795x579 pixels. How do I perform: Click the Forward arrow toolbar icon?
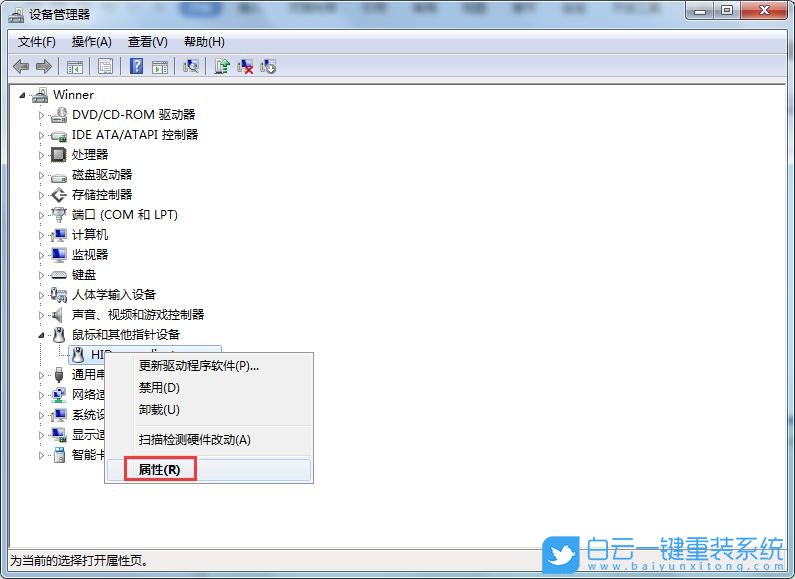click(x=44, y=66)
